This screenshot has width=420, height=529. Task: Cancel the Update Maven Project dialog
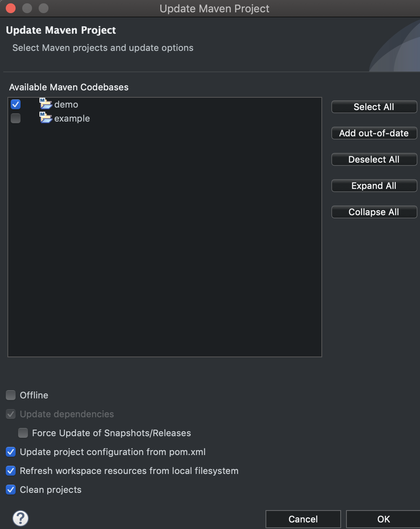tap(303, 519)
